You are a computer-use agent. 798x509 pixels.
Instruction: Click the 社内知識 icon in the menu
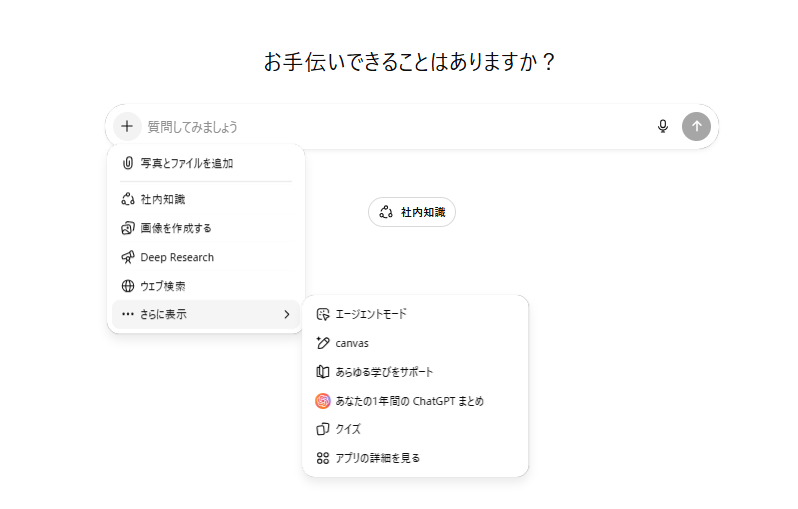(x=128, y=199)
